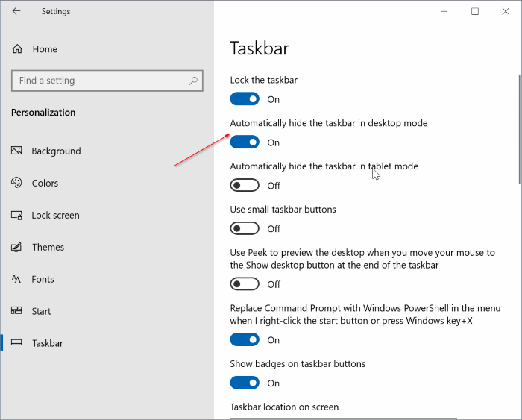Screen dimensions: 522x420
Task: Click the Background picture icon
Action: point(16,151)
